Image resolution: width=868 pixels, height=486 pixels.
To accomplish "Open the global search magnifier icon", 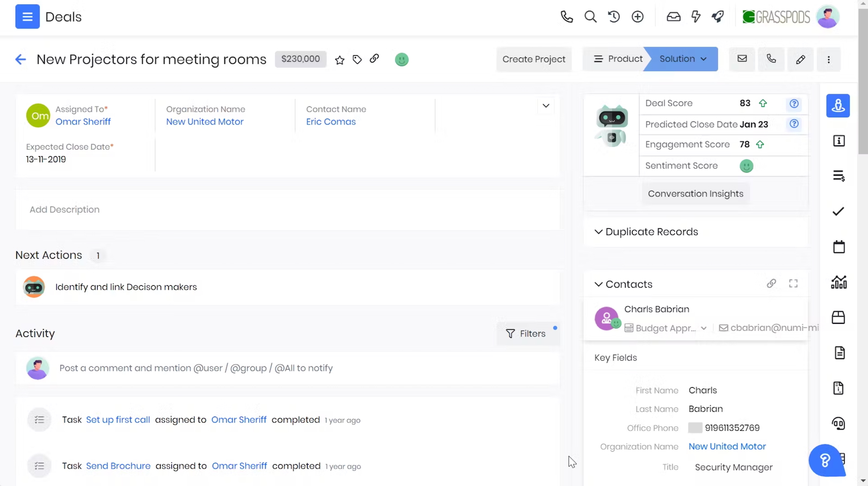I will (x=590, y=17).
